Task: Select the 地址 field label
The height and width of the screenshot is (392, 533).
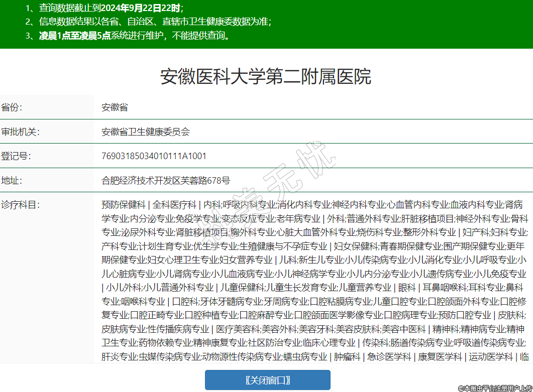Action: [x=12, y=181]
